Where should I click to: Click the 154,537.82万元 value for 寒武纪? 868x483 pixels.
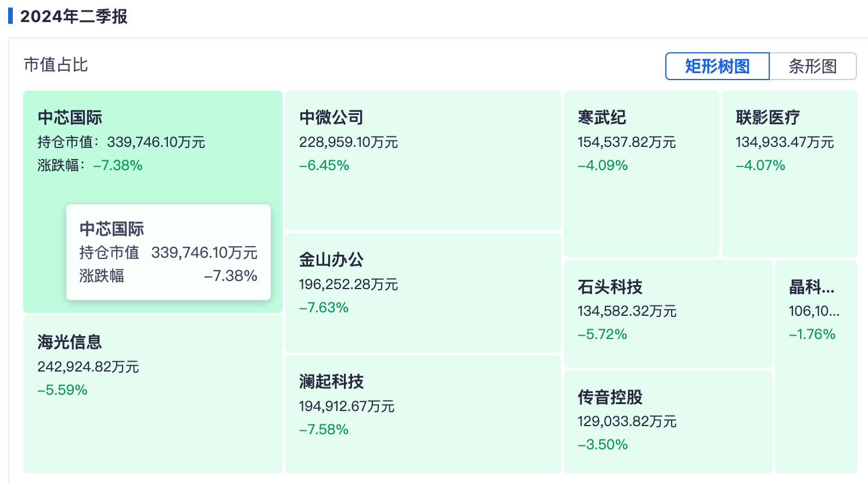click(x=626, y=142)
